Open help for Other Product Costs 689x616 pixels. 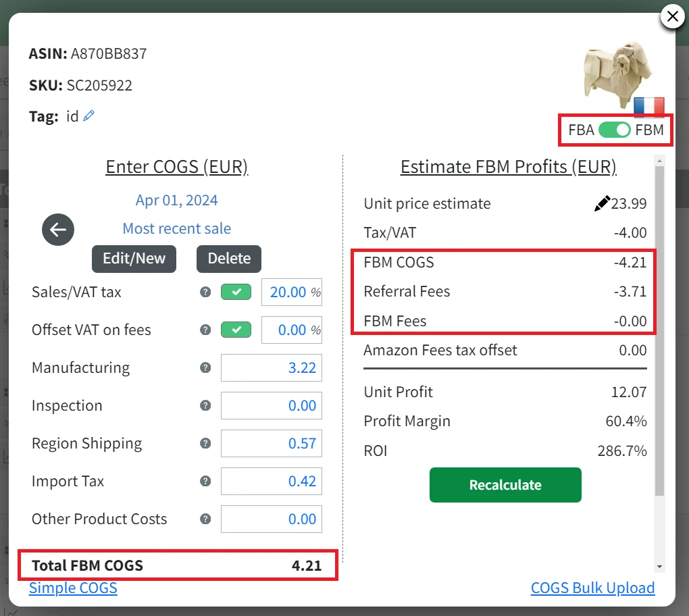pos(205,519)
